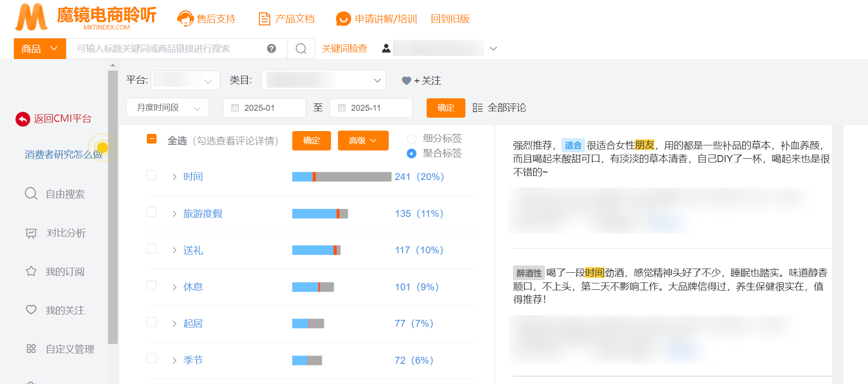The image size is (868, 384).
Task: Toggle the 全选 select-all checkbox
Action: coord(151,139)
